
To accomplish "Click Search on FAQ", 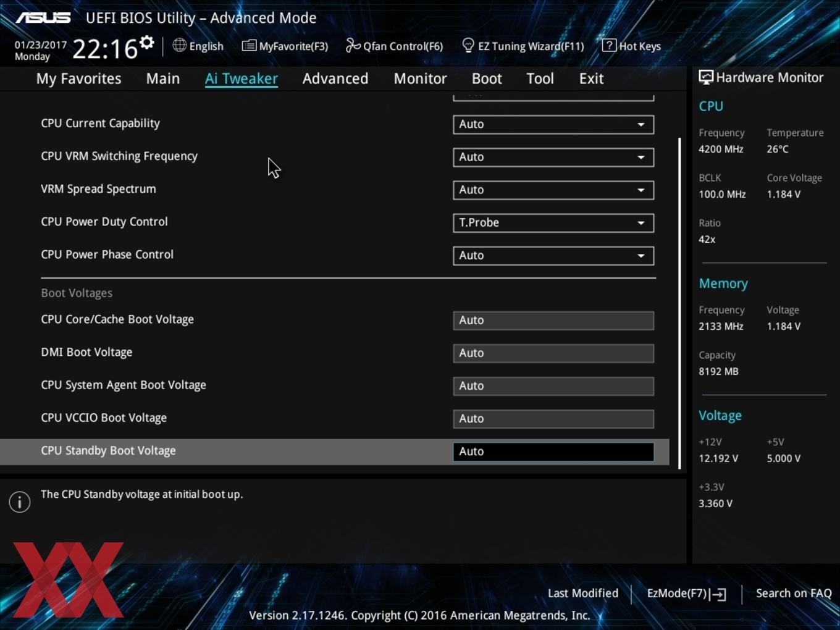I will [794, 593].
